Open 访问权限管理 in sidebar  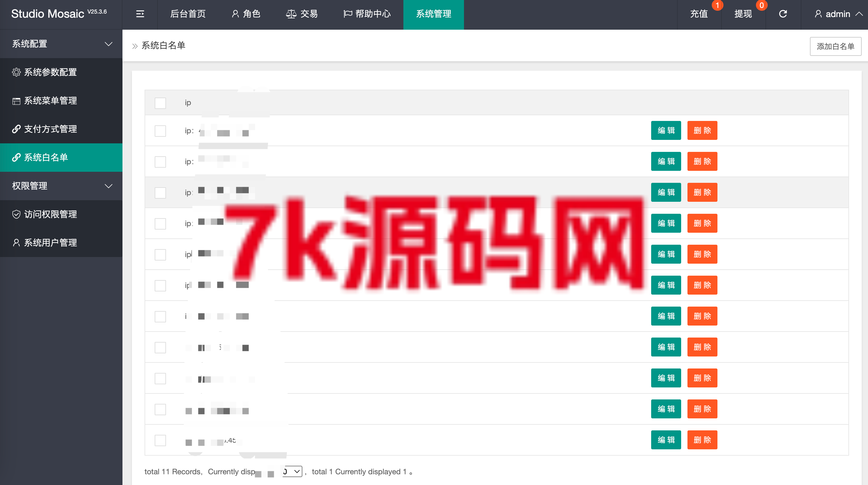[x=61, y=214]
